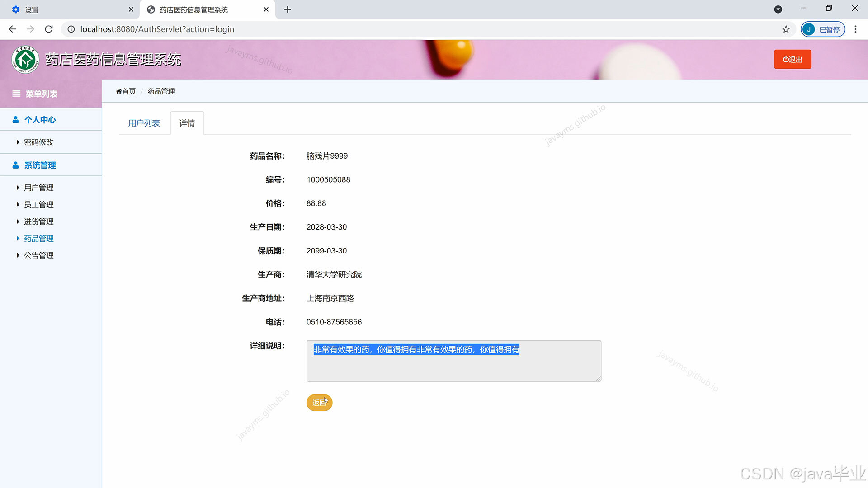Viewport: 868px width, 488px height.
Task: Click the 返回 back button
Action: [x=319, y=403]
